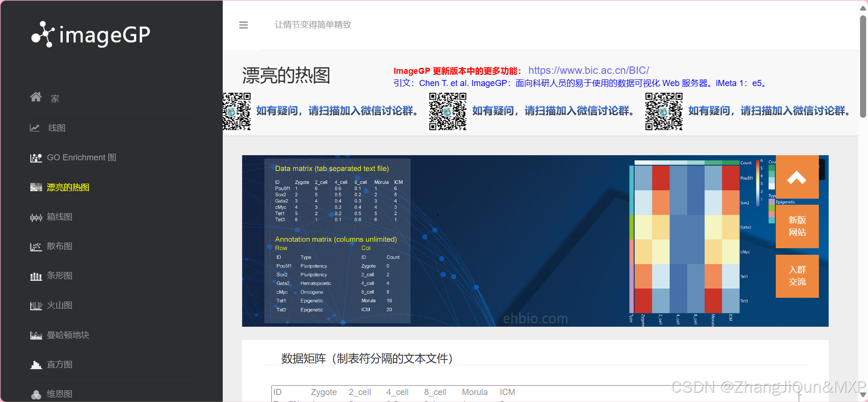Click into the data matrix text area
This screenshot has width=868, height=402.
[536, 394]
